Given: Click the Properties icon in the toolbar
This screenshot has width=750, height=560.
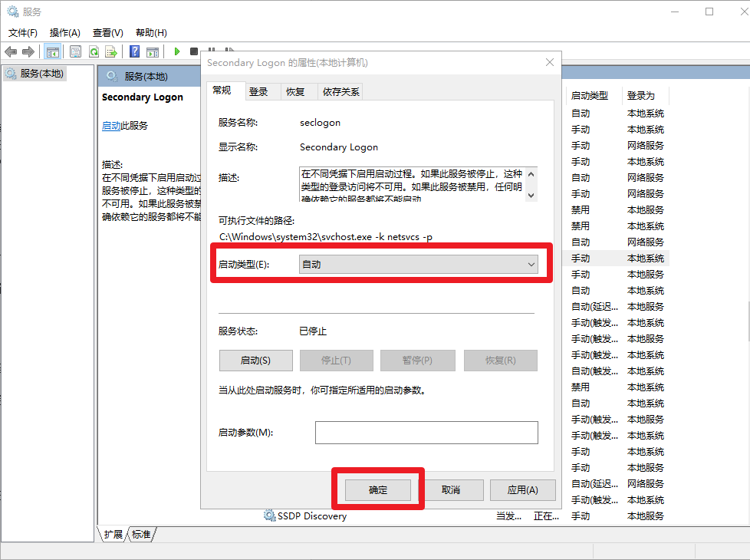Looking at the screenshot, I should click(74, 51).
